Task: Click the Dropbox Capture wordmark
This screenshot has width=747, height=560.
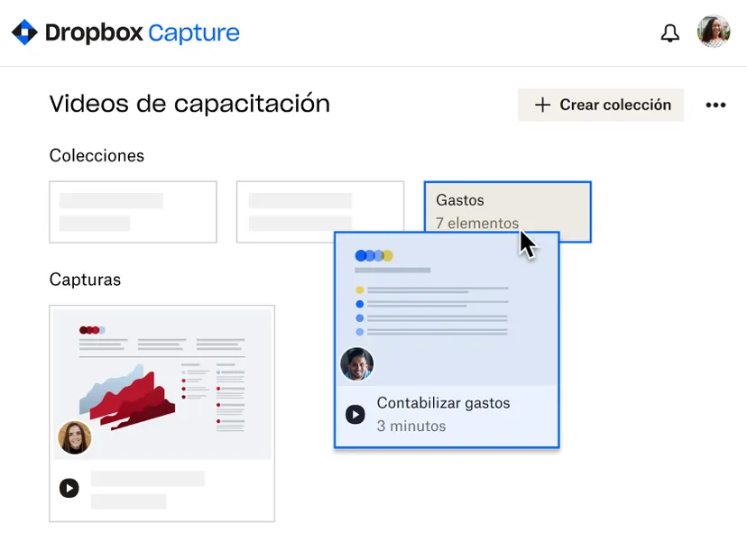Action: click(143, 32)
